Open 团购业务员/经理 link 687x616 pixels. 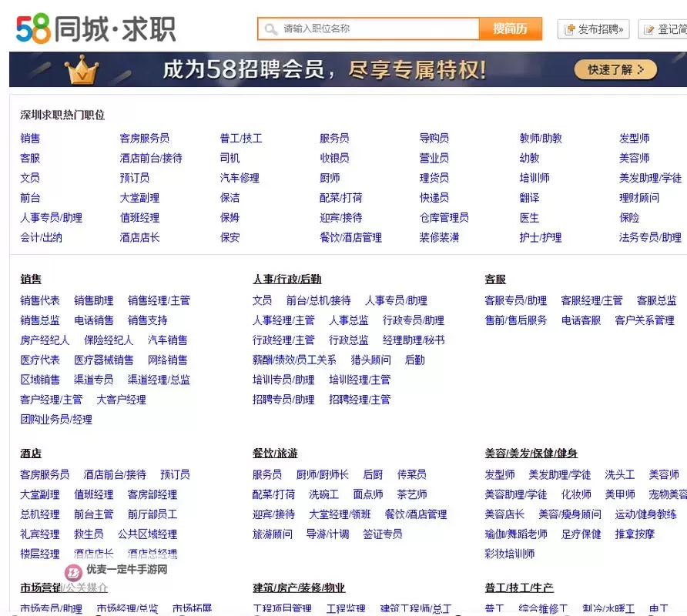[x=56, y=420]
